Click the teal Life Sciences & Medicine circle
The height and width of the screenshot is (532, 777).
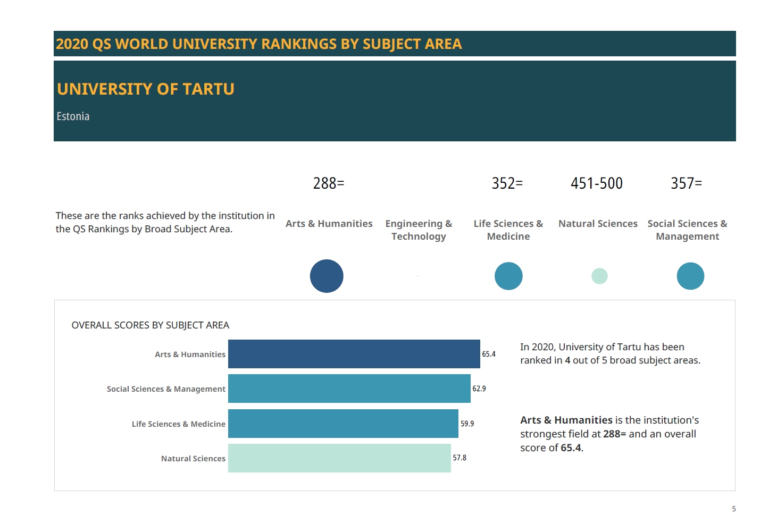coord(508,276)
